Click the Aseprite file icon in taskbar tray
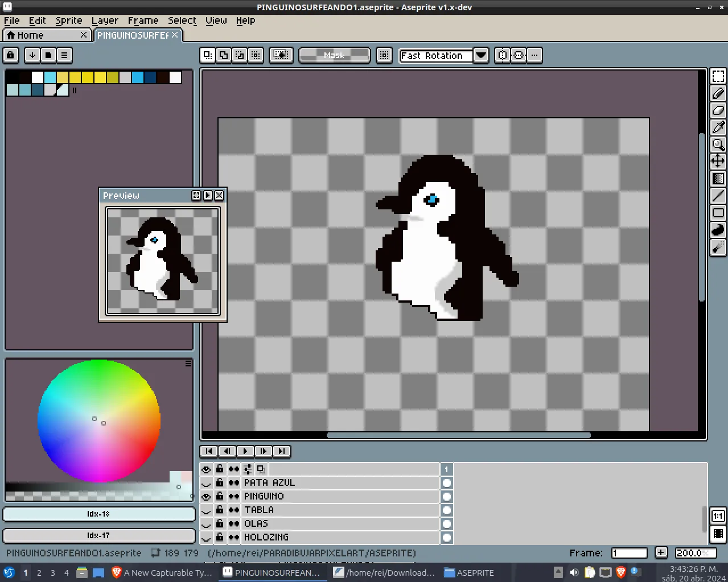 [227, 572]
